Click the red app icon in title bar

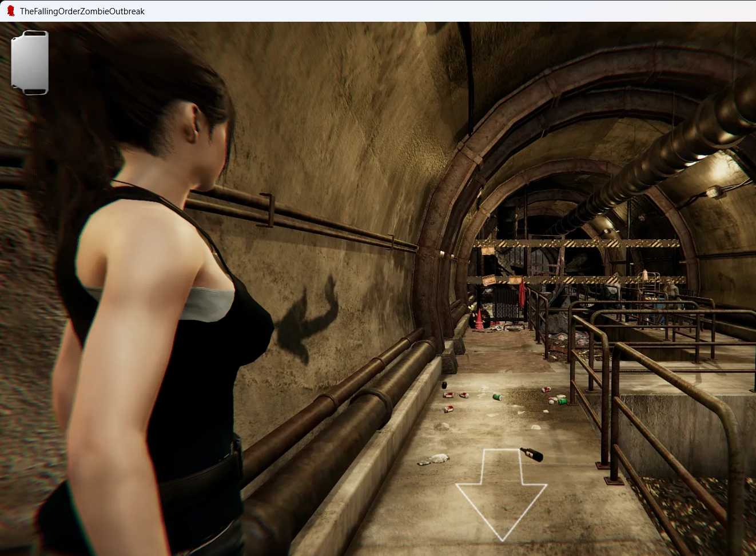pos(10,11)
